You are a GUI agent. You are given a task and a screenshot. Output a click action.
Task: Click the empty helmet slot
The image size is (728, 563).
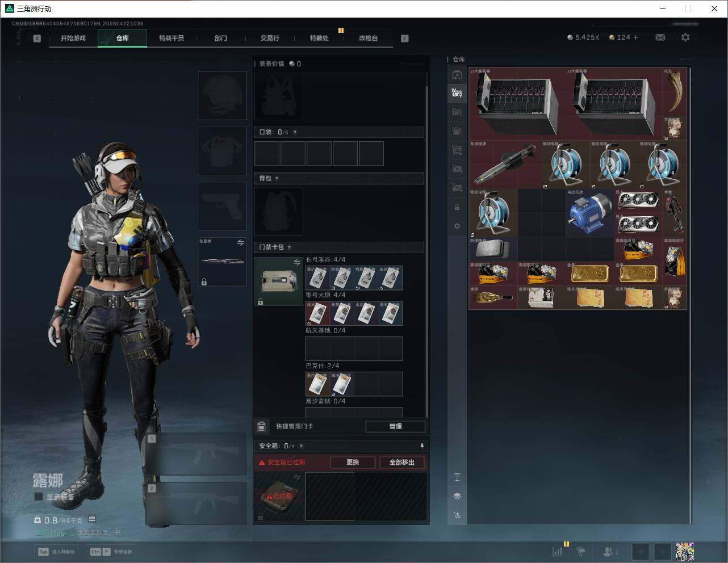click(222, 95)
